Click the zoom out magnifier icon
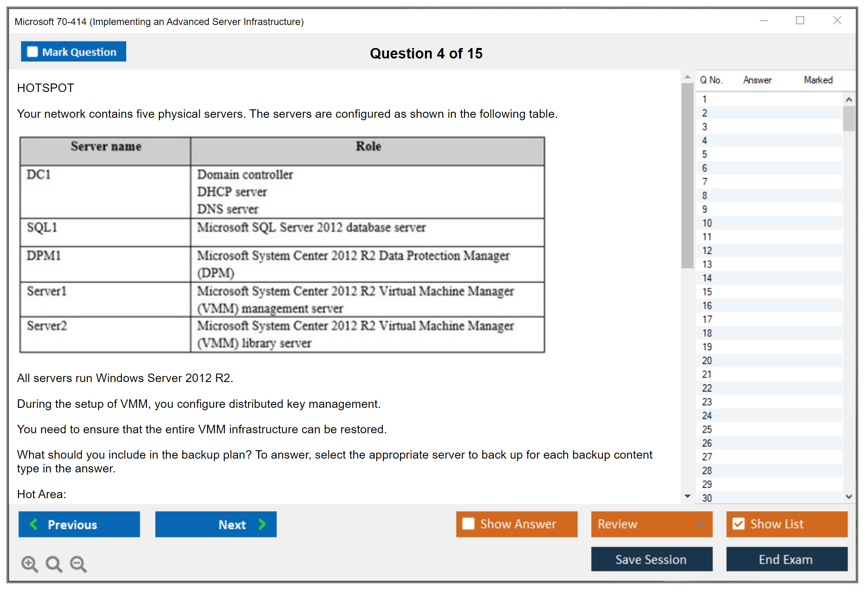This screenshot has height=593, width=868. pos(78,564)
